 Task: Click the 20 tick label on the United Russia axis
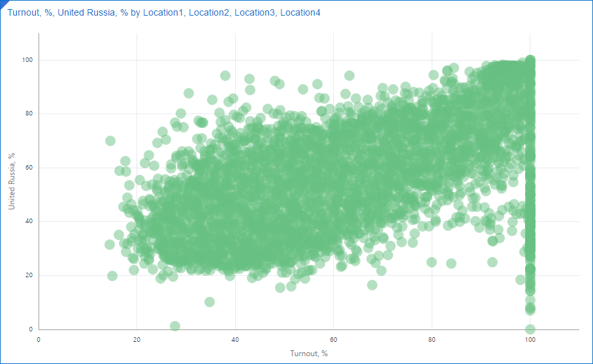pyautogui.click(x=29, y=275)
